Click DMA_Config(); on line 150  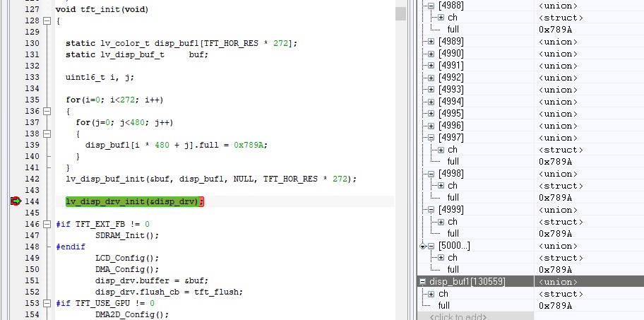(127, 269)
